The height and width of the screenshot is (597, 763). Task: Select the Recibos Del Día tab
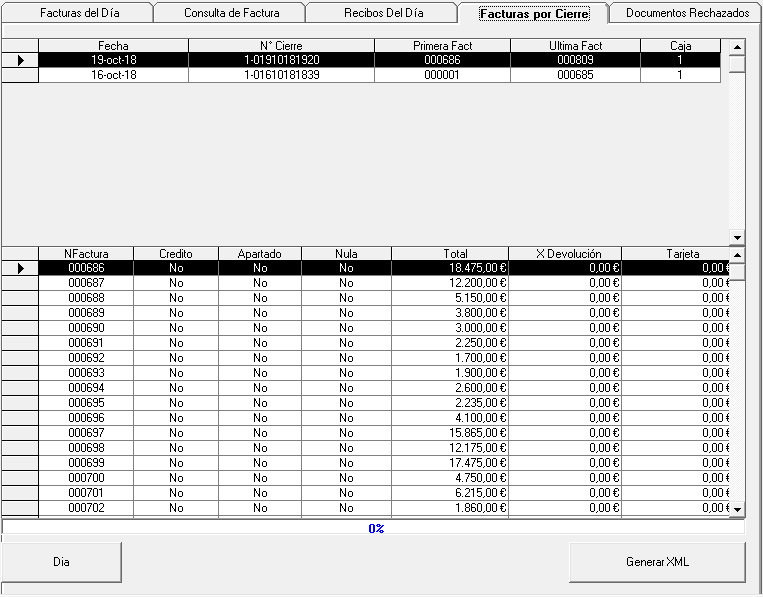[383, 14]
